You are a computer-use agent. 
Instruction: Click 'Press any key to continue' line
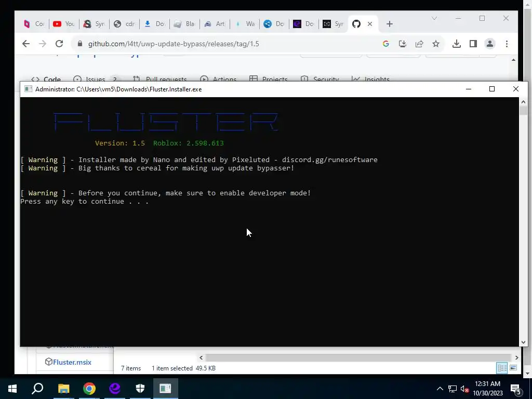[85, 202]
